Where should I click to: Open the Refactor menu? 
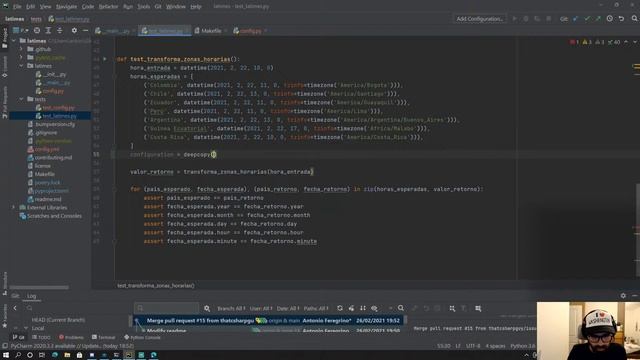[x=108, y=7]
